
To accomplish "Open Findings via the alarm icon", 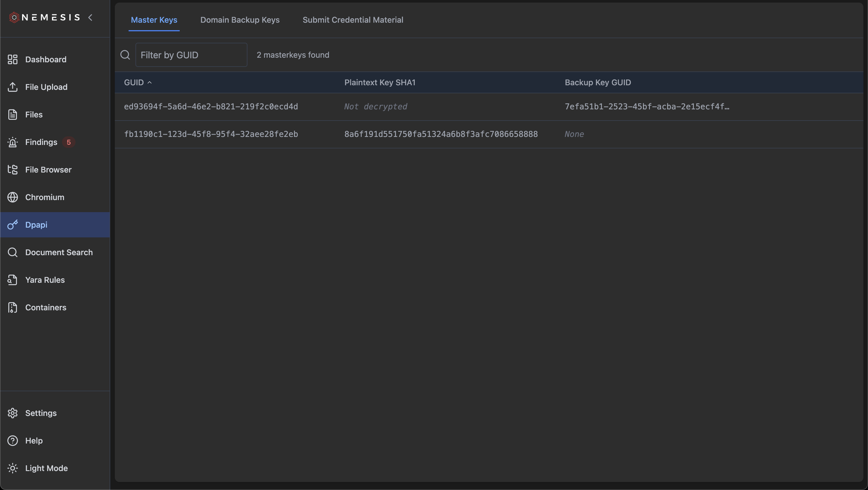I will pos(12,142).
